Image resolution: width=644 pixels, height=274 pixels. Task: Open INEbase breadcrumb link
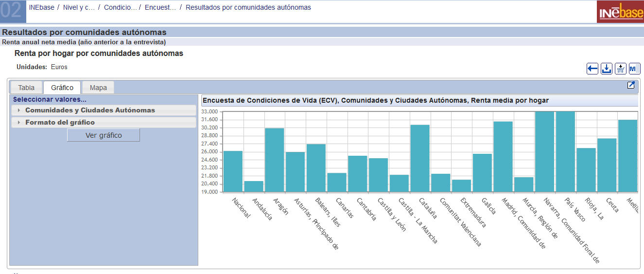[x=41, y=7]
